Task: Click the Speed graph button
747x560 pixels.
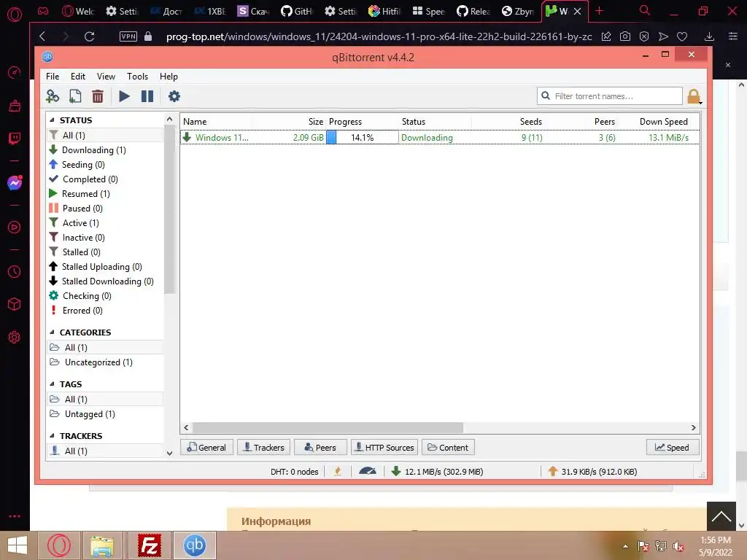Action: [x=673, y=448]
